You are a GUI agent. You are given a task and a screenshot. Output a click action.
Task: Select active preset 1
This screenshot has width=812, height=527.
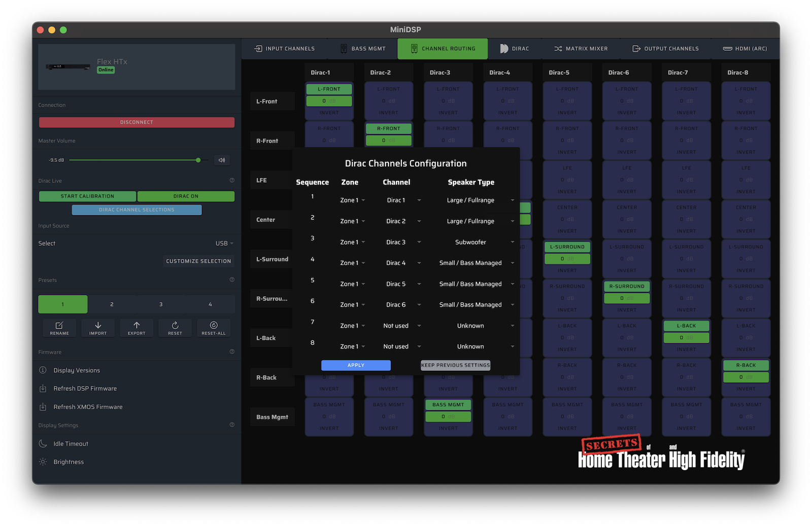[63, 304]
